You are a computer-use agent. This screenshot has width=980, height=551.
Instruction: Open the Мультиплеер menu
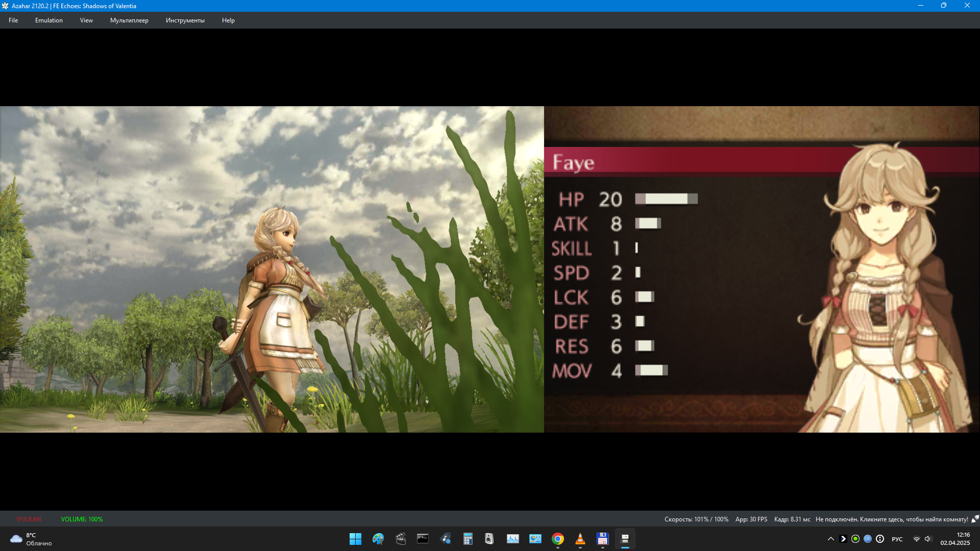point(129,20)
